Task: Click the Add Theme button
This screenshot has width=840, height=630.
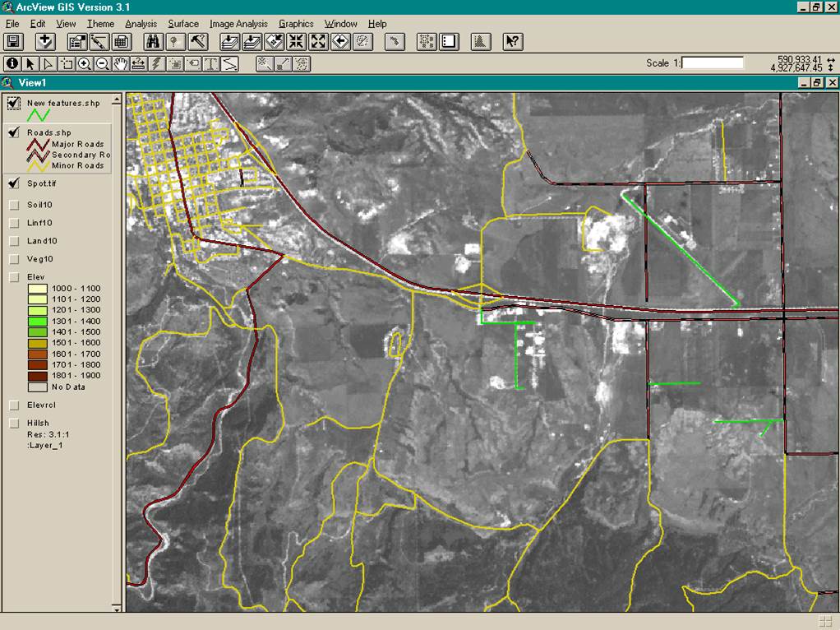Action: (45, 41)
